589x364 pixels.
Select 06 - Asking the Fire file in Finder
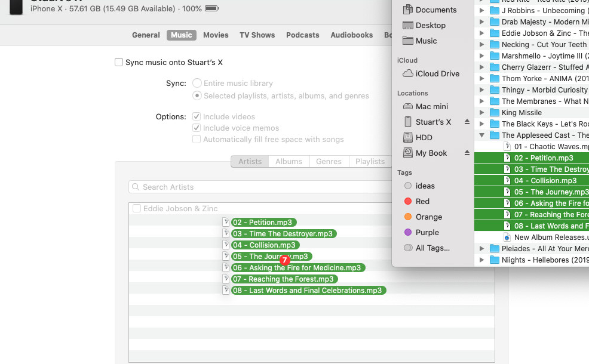pos(532,203)
